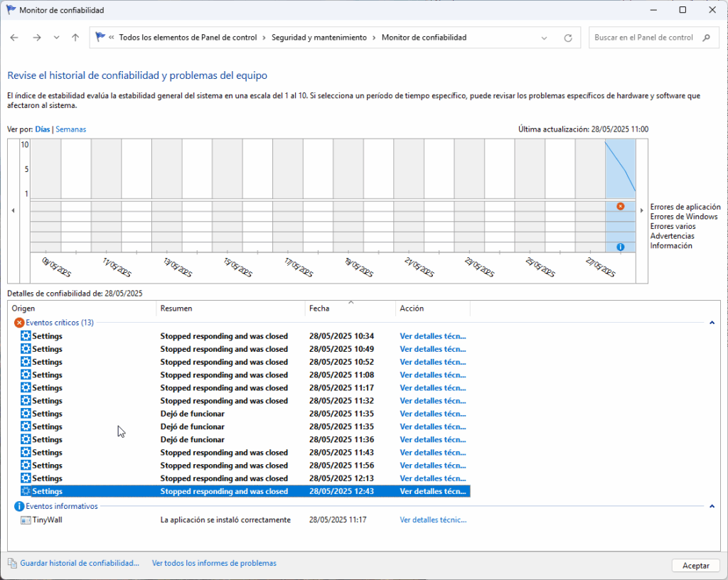Select the 28/05/2025 11:43 date cell
Image resolution: width=728 pixels, height=580 pixels.
(x=341, y=452)
